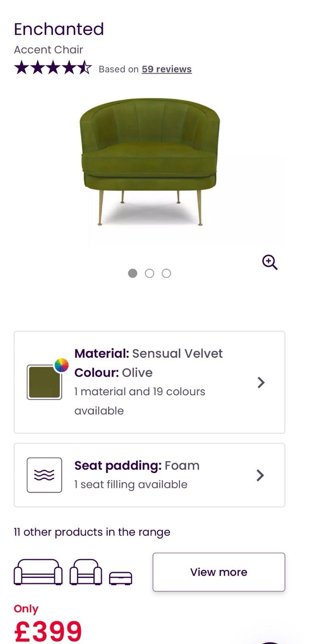Click the Enchanted product title
Screen dimensions: 313x644
[59, 29]
